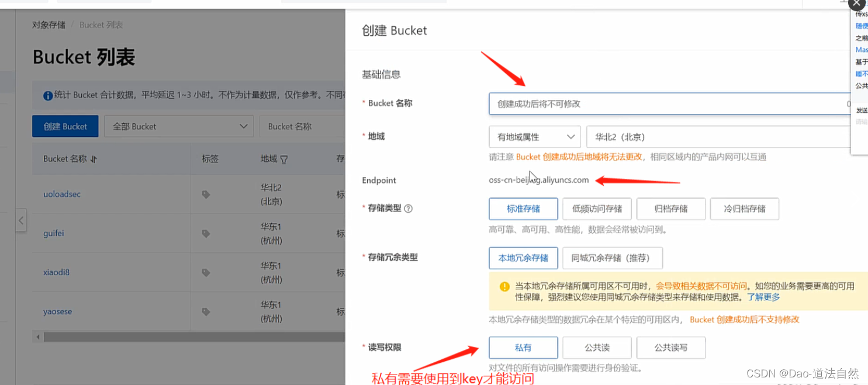868x385 pixels.
Task: Collapse the left panel with the chevron
Action: tap(20, 220)
